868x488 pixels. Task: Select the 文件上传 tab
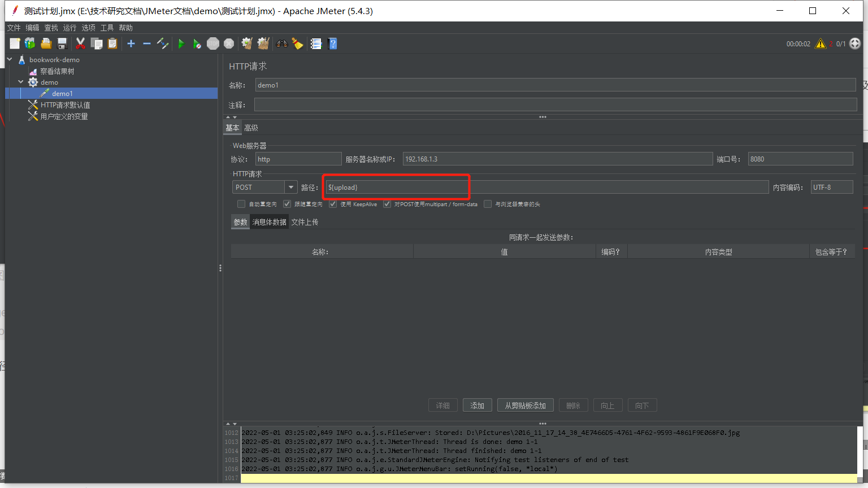pos(305,222)
